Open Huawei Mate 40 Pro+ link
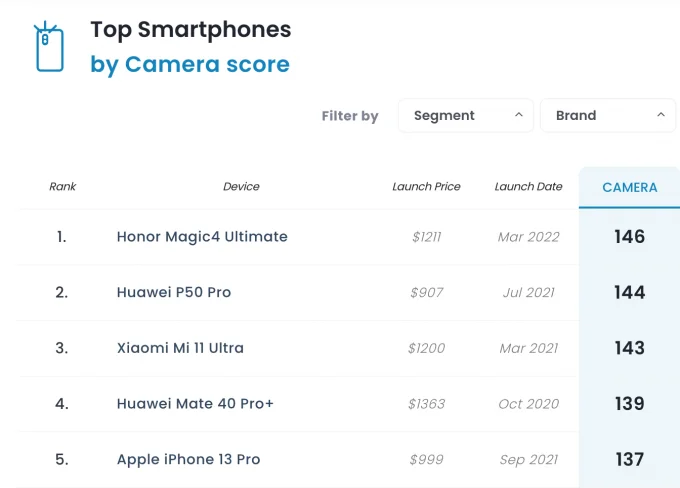This screenshot has height=488, width=680. [x=195, y=404]
